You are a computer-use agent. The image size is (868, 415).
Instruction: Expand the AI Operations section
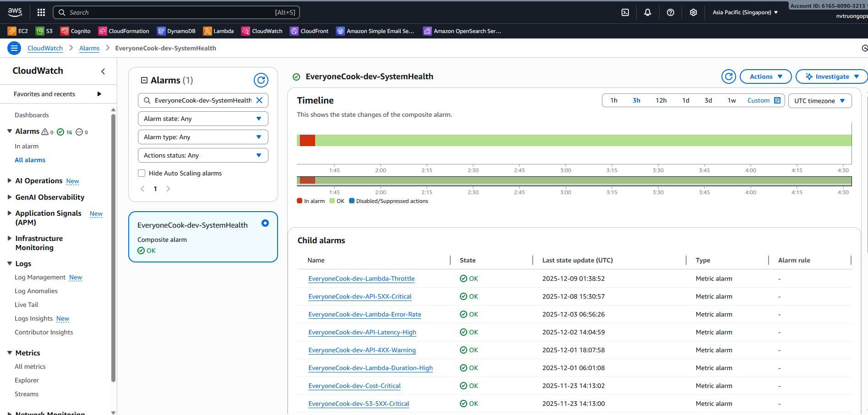(x=10, y=181)
